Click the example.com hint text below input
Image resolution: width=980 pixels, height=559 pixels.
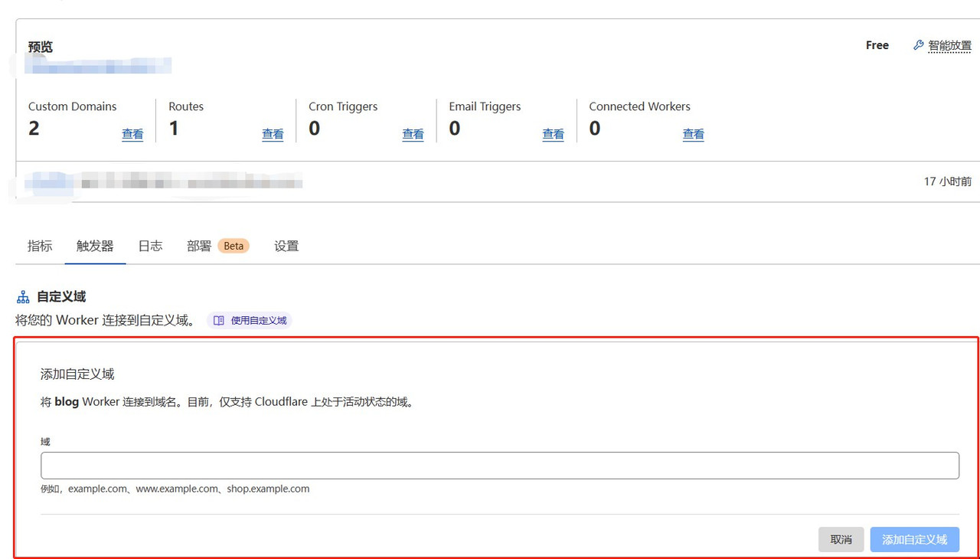tap(175, 489)
